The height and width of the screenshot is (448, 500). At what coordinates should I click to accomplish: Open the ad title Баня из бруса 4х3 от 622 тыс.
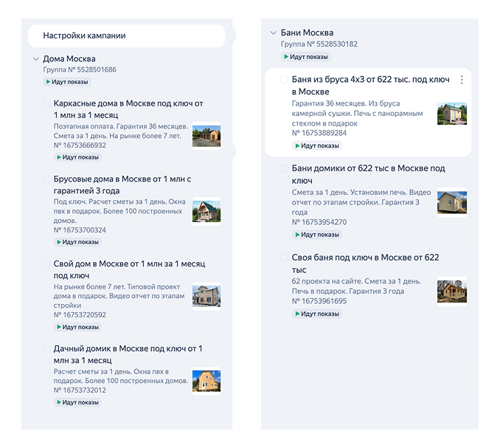371,86
